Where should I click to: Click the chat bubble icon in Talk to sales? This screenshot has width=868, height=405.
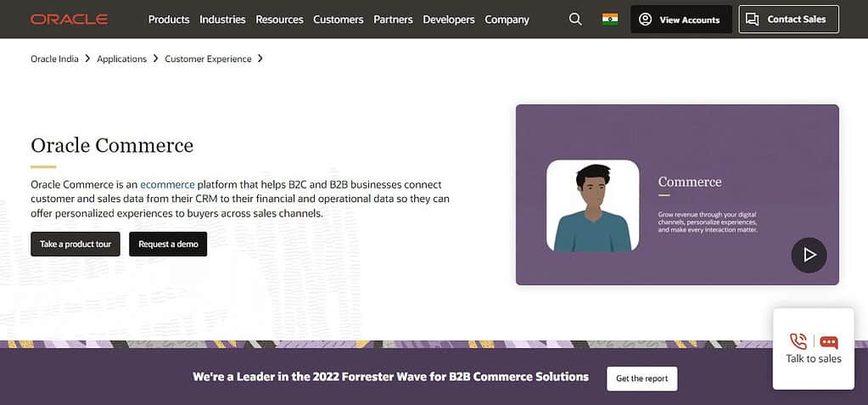829,342
